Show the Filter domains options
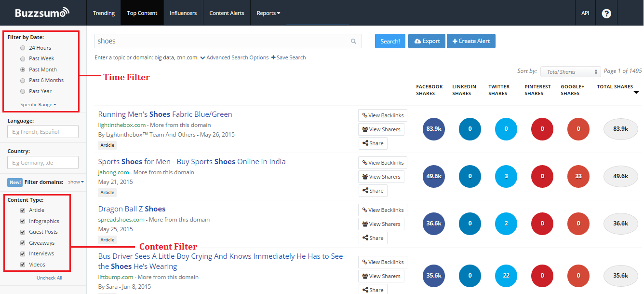 point(76,182)
